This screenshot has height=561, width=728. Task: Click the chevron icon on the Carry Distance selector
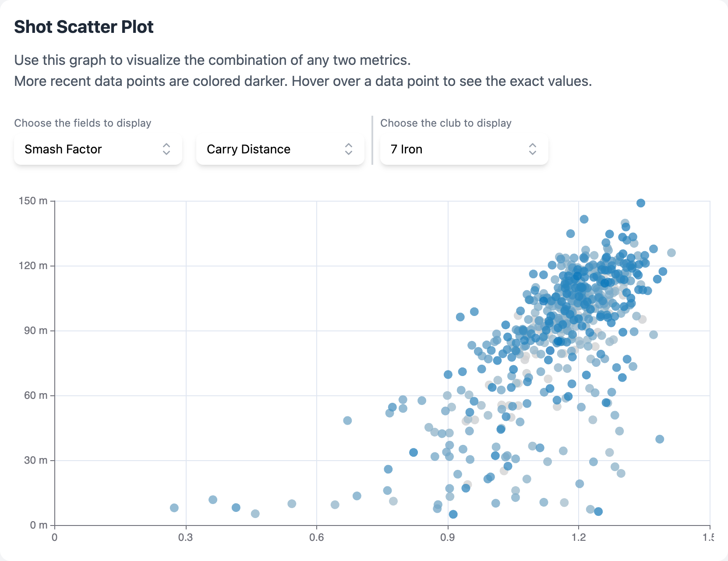pos(348,149)
